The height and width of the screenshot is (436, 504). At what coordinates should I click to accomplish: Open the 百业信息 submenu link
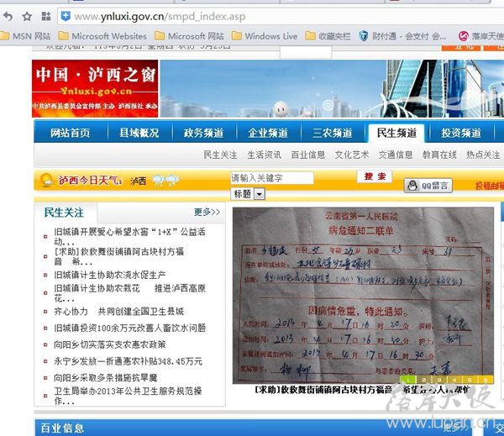pos(308,155)
